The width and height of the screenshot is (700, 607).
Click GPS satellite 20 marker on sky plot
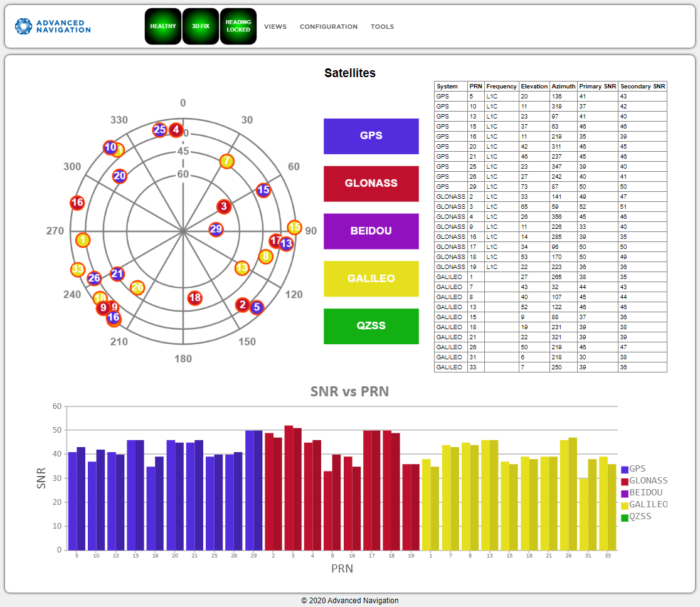click(120, 176)
